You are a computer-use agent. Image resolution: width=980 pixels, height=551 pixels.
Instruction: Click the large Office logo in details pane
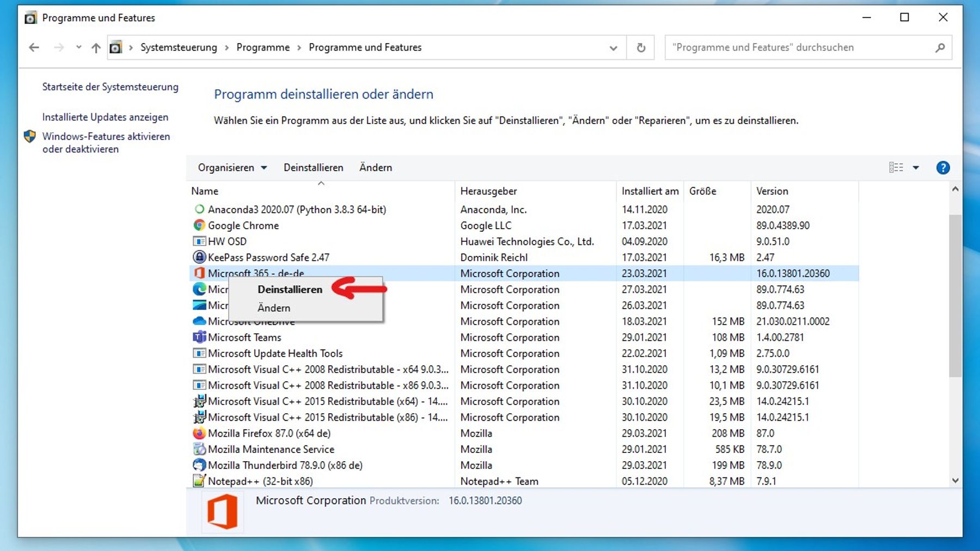222,512
